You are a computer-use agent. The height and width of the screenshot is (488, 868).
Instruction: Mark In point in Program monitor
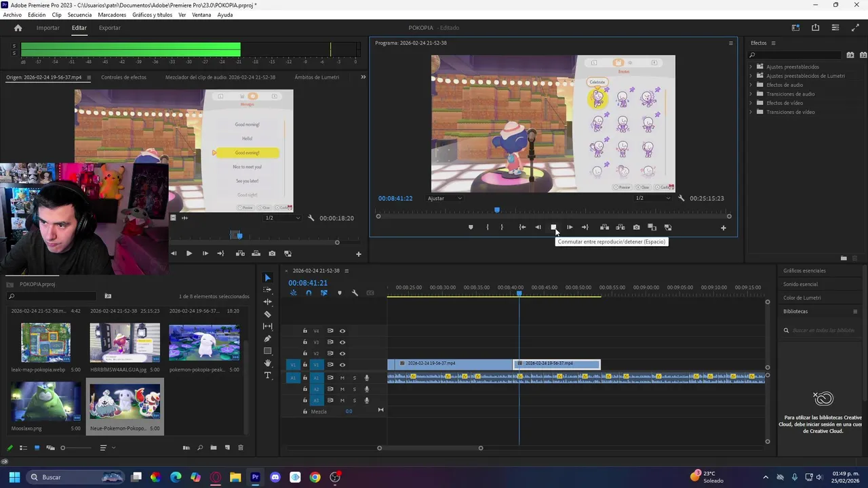(x=487, y=227)
